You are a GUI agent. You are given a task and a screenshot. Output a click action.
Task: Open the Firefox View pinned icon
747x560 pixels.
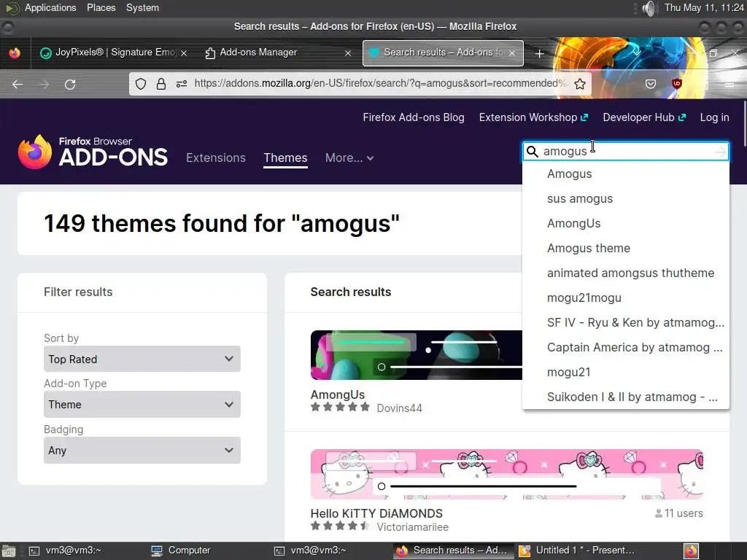pos(15,52)
